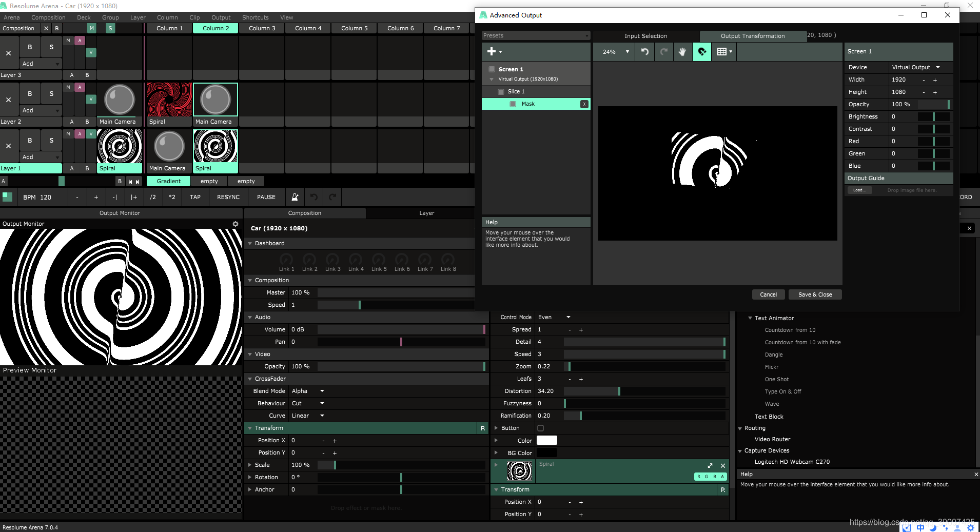This screenshot has width=980, height=532.
Task: Open the 24% zoom dropdown
Action: pos(615,52)
